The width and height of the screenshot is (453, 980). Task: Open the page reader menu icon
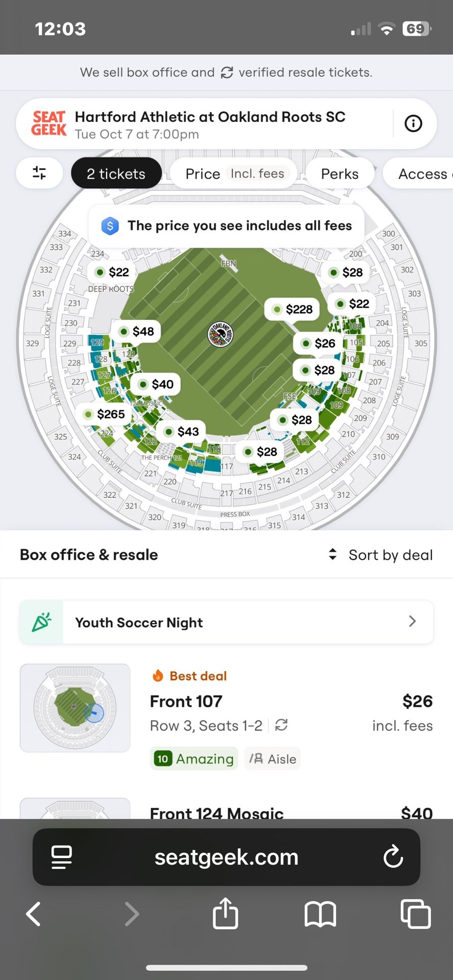pyautogui.click(x=62, y=857)
